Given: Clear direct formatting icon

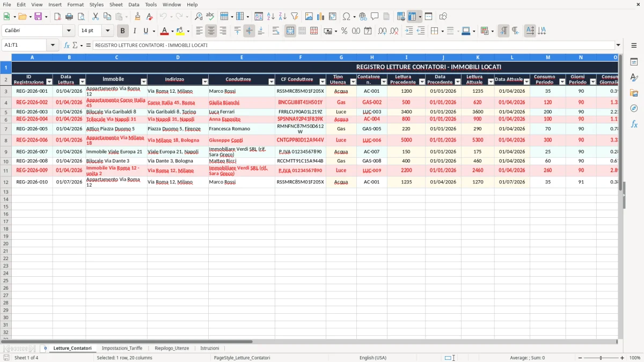Looking at the screenshot, I should point(149,17).
